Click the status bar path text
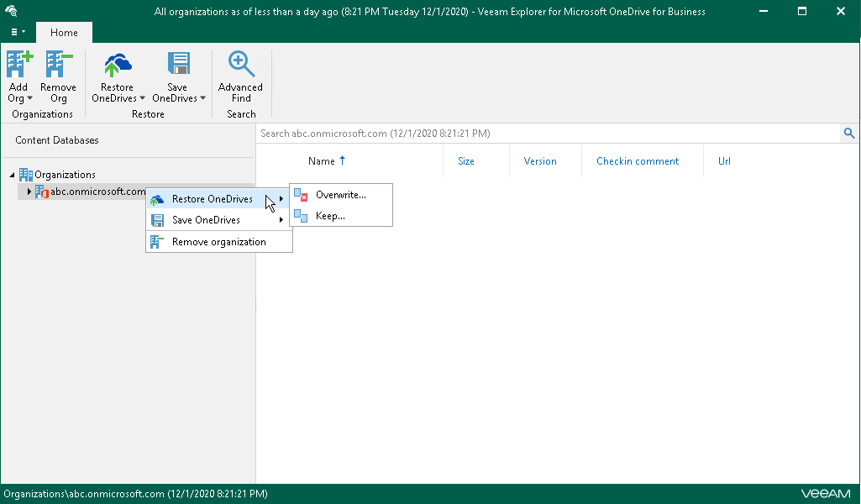 tap(135, 494)
